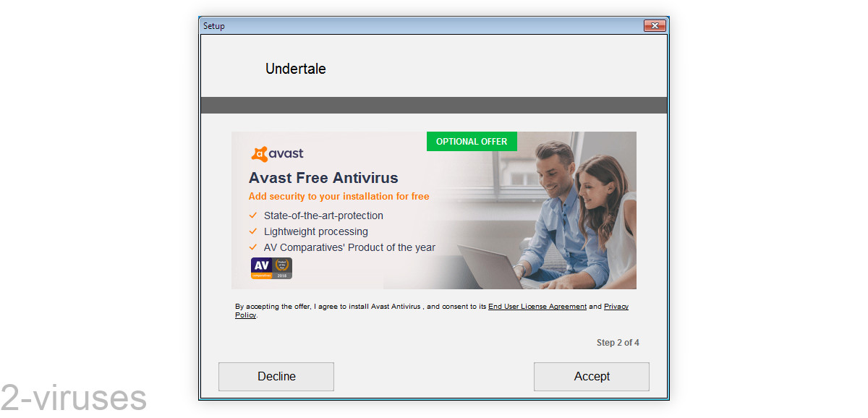Click the Undertale installer title
The width and height of the screenshot is (868, 418).
pos(296,69)
